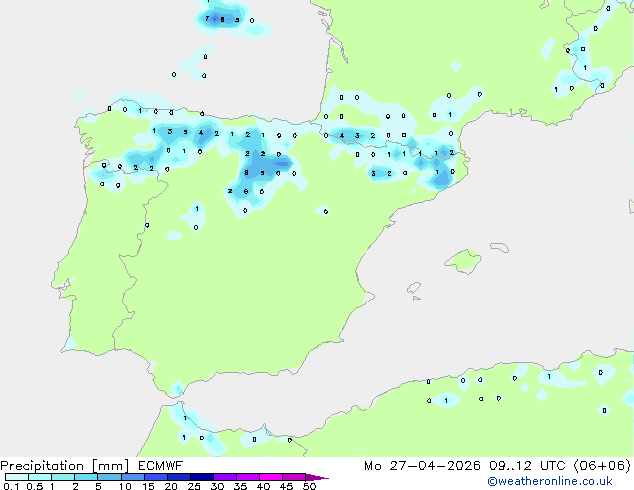Click the Precipitation [mm] title label
This screenshot has height=490, width=634.
pos(64,466)
